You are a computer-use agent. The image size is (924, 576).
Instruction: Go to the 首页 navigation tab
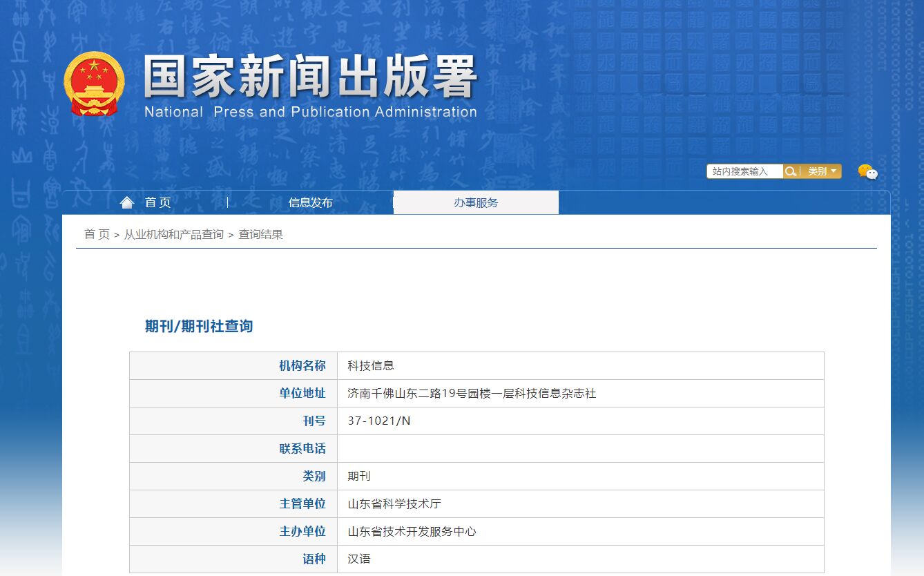coord(158,202)
